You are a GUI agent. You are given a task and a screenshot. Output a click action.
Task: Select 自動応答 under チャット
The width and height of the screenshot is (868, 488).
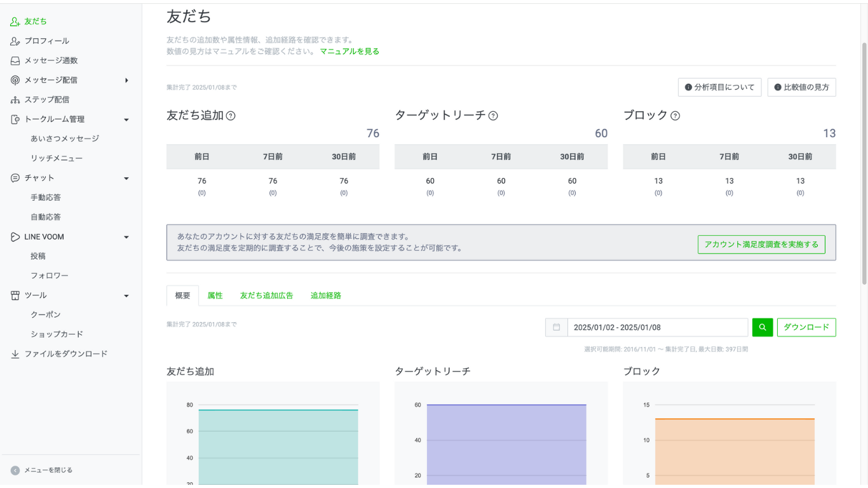(x=46, y=217)
